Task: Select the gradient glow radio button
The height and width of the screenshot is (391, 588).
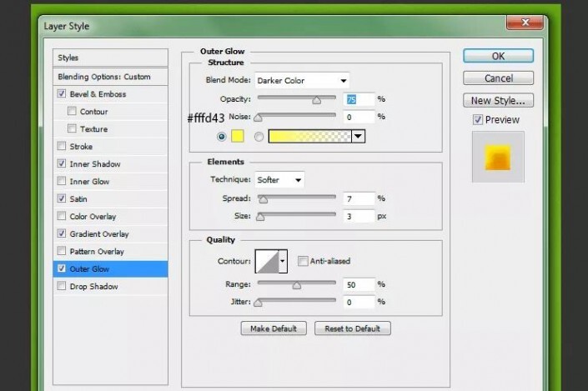Action: pyautogui.click(x=259, y=137)
